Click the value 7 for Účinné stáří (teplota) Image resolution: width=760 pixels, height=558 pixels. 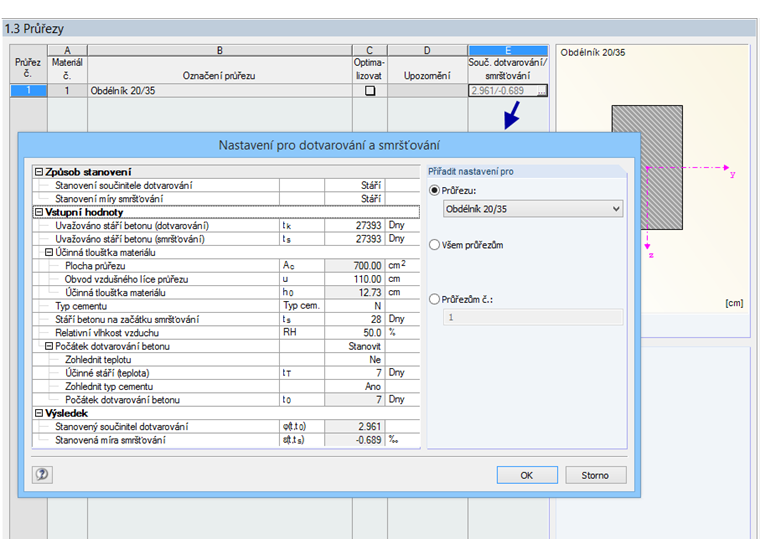[x=355, y=373]
